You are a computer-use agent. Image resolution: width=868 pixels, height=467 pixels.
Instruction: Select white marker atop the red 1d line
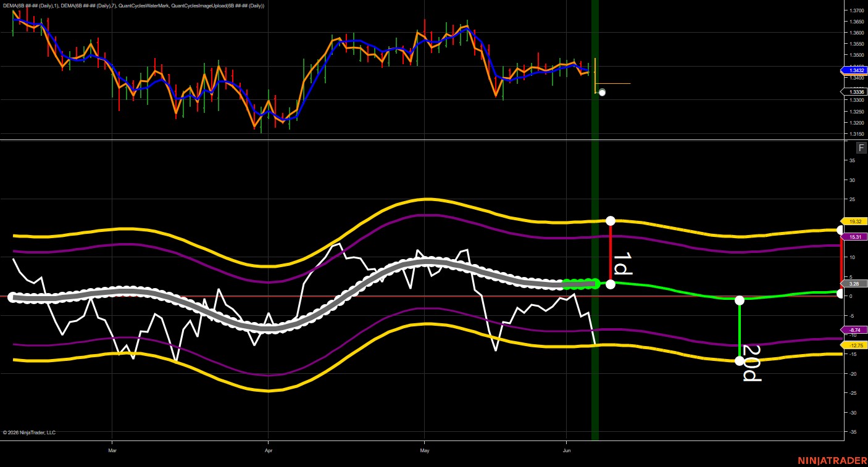(611, 221)
